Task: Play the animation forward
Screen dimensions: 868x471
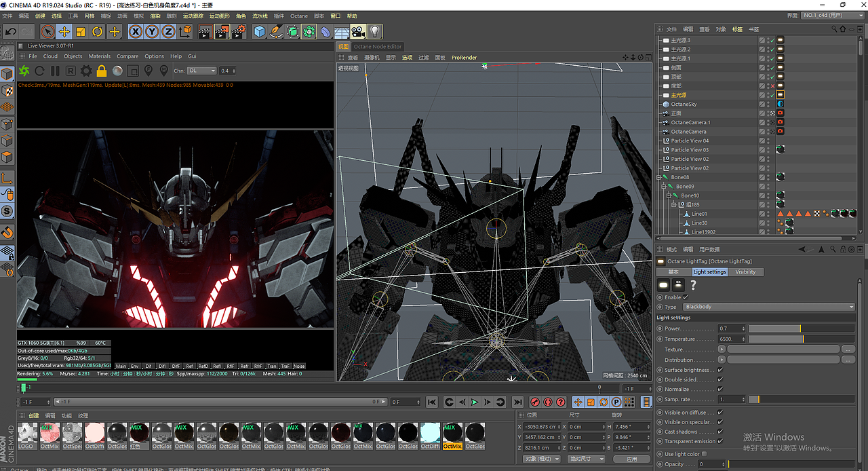Action: 475,402
